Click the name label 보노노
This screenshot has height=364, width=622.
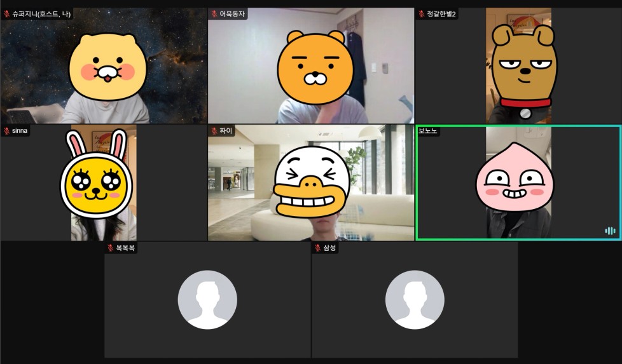point(427,131)
